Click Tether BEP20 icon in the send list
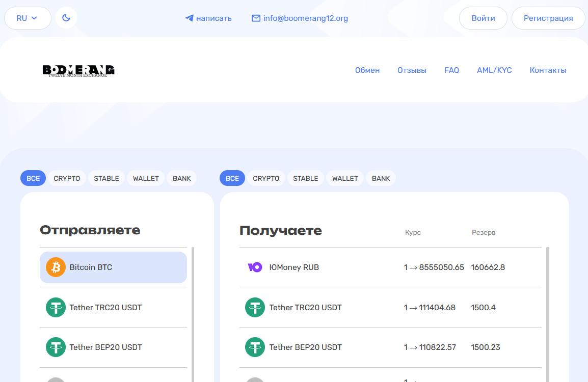 (x=56, y=347)
